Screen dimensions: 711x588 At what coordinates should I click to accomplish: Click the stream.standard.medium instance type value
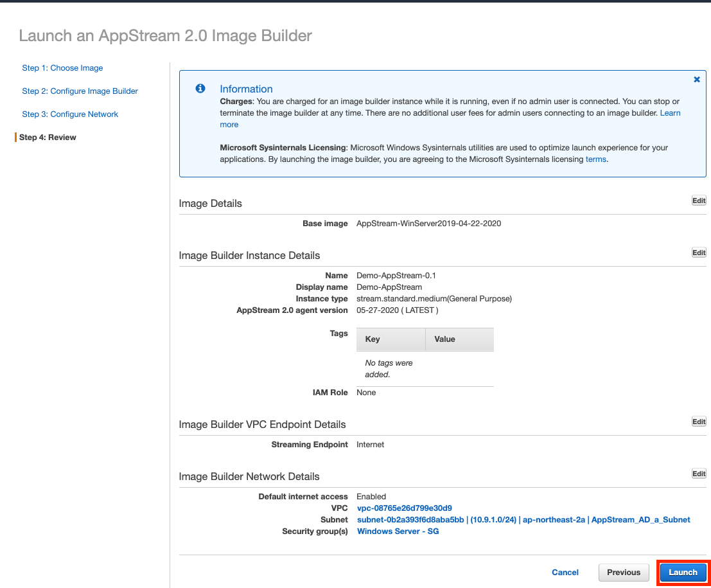coord(434,299)
